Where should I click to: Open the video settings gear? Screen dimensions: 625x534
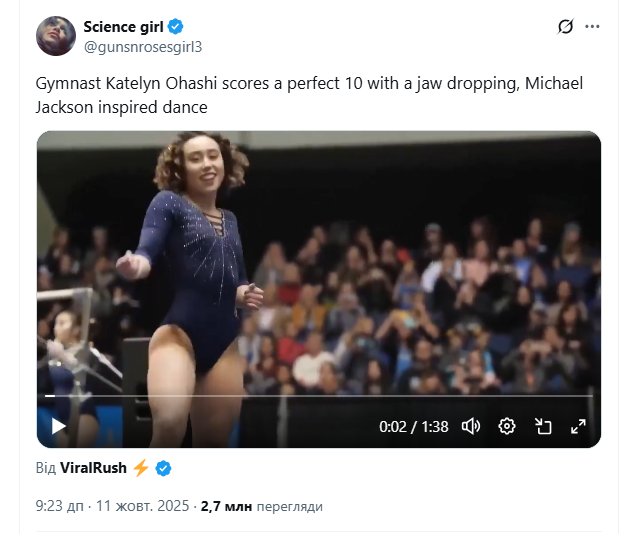[507, 426]
